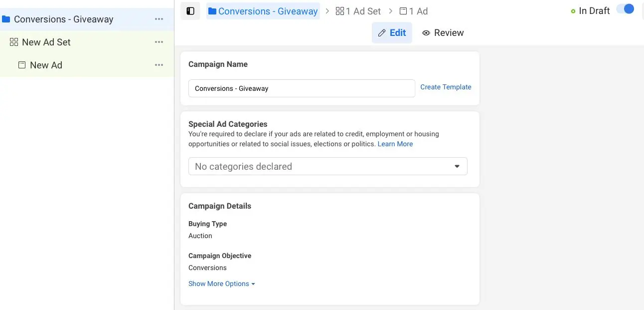Select New Ad in the tree
The height and width of the screenshot is (310, 644).
click(x=46, y=65)
